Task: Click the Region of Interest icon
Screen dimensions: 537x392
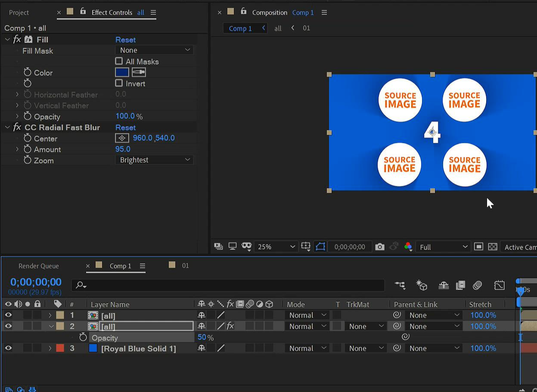Action: [x=478, y=247]
